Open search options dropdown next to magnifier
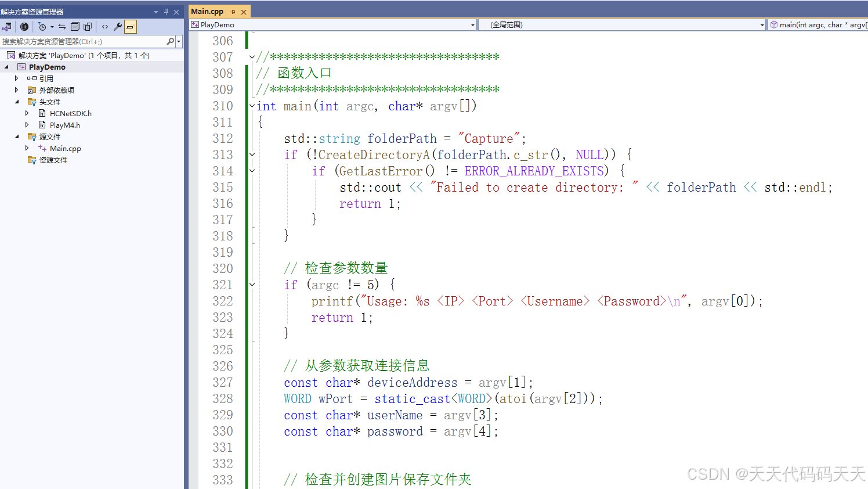 (x=179, y=41)
